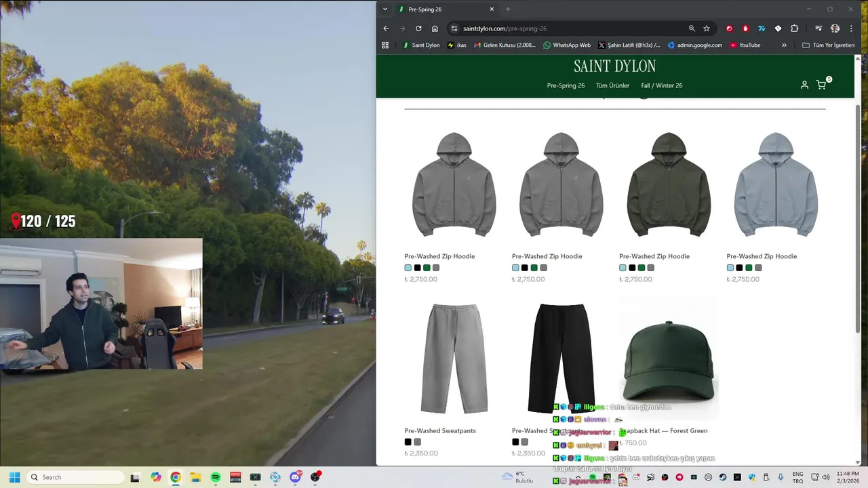The height and width of the screenshot is (488, 868).
Task: Open File Explorer from the taskbar
Action: point(195,477)
